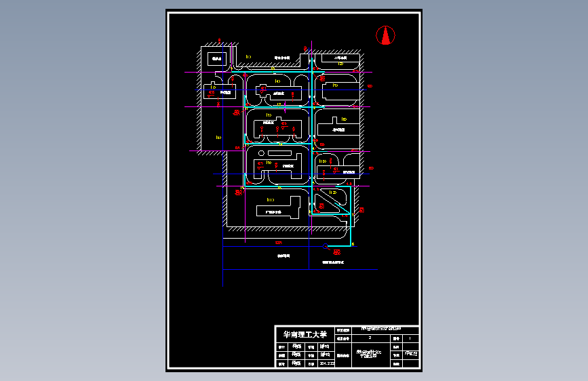The height and width of the screenshot is (381, 588).
Task: Click the yellow (11) block label
Action: pos(271,200)
